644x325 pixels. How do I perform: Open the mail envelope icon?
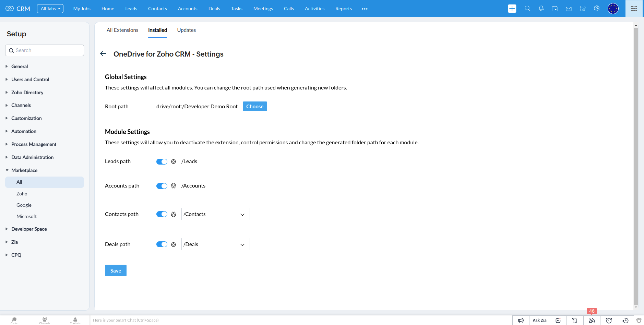569,9
